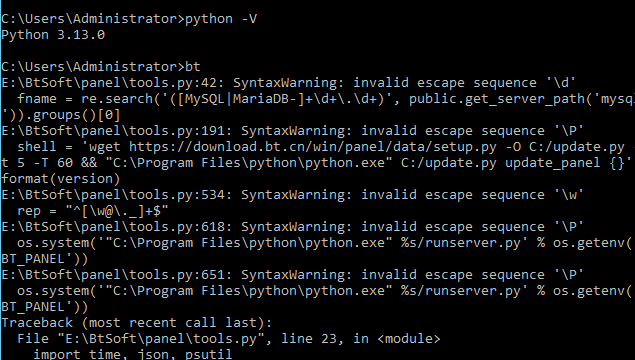The width and height of the screenshot is (635, 360).
Task: Click the 'rep = "^[\w@\._]+$"' line
Action: click(93, 211)
